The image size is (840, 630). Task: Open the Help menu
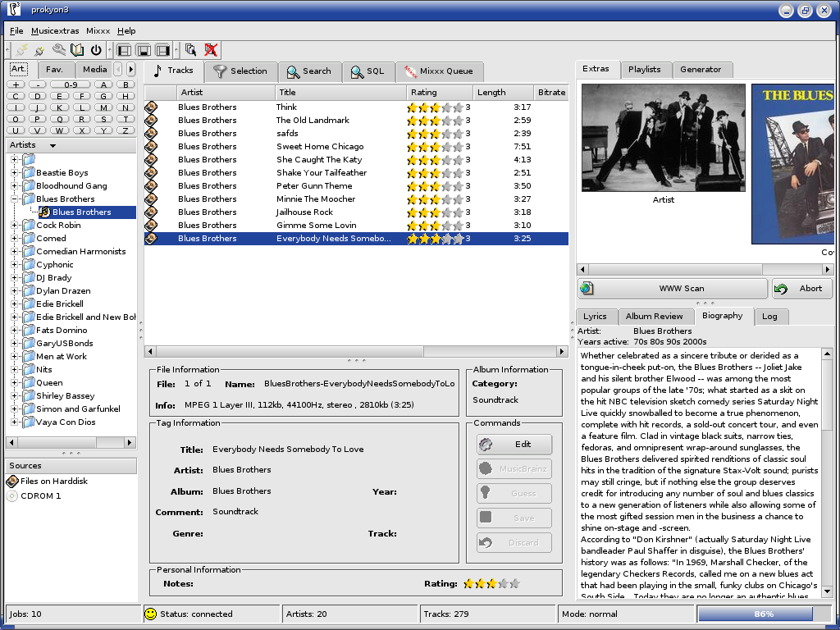pos(126,31)
